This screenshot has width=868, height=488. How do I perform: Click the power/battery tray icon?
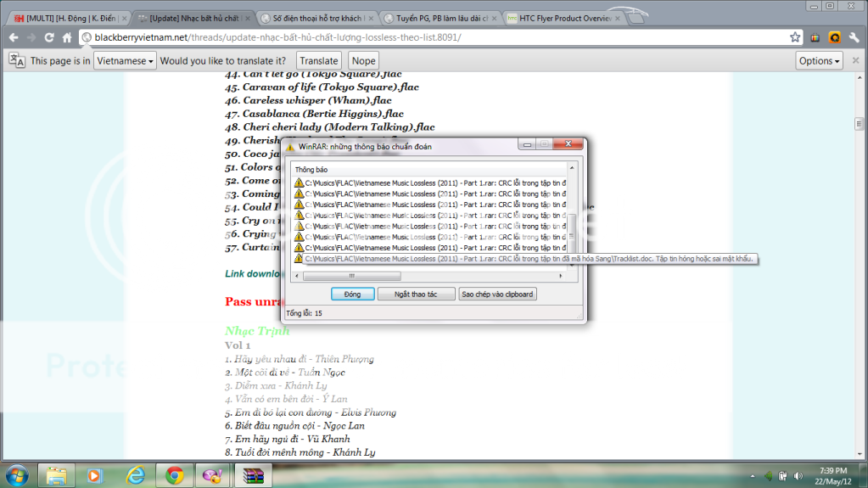tap(783, 476)
